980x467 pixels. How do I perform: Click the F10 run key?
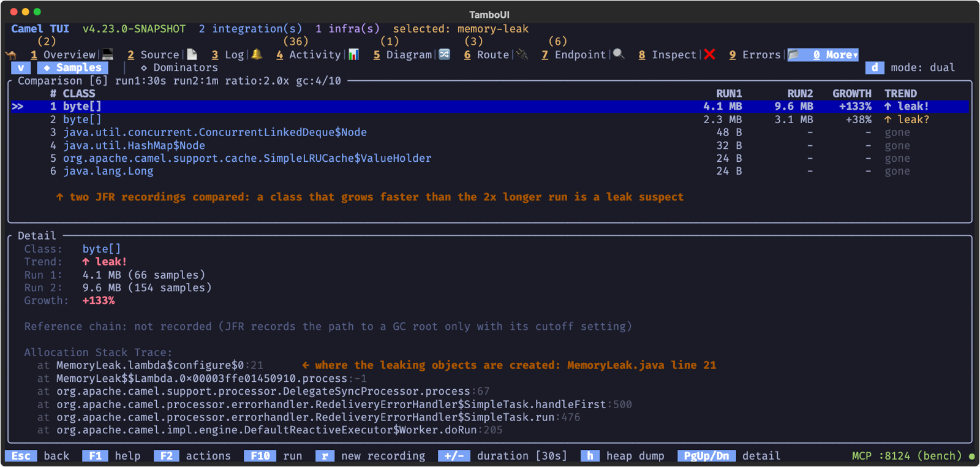tap(273, 456)
